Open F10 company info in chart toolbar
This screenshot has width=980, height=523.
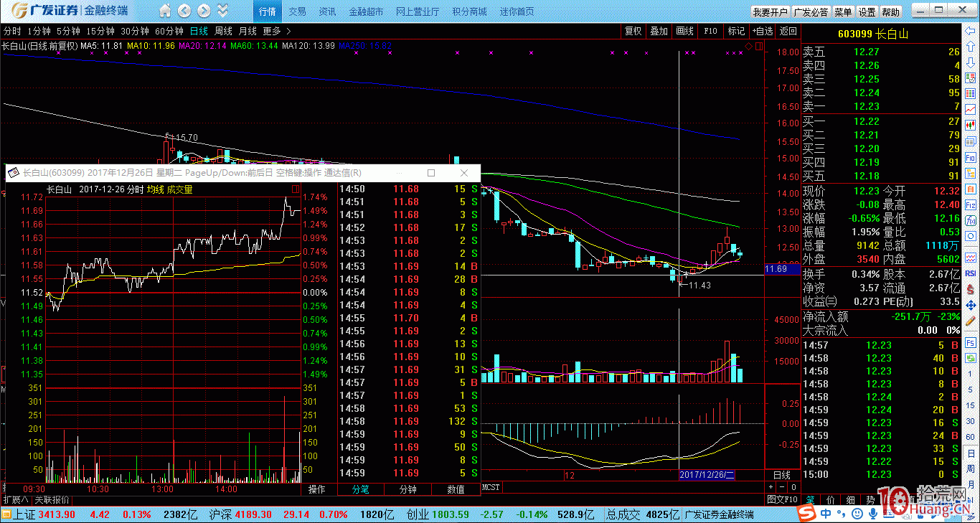click(x=710, y=32)
